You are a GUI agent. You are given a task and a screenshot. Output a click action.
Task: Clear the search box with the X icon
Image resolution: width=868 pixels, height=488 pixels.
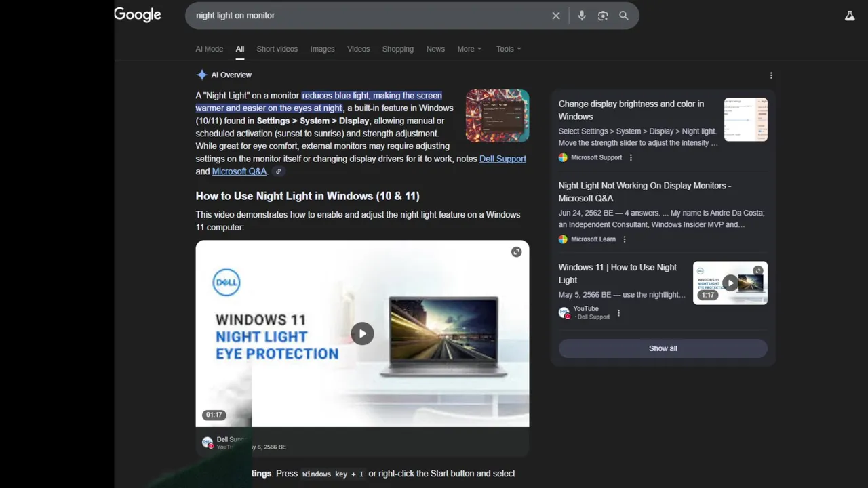coord(556,16)
